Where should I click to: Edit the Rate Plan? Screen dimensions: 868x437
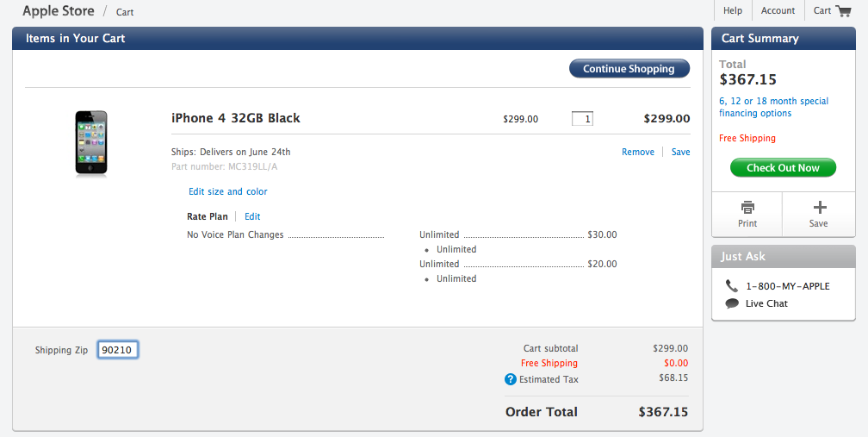click(252, 216)
